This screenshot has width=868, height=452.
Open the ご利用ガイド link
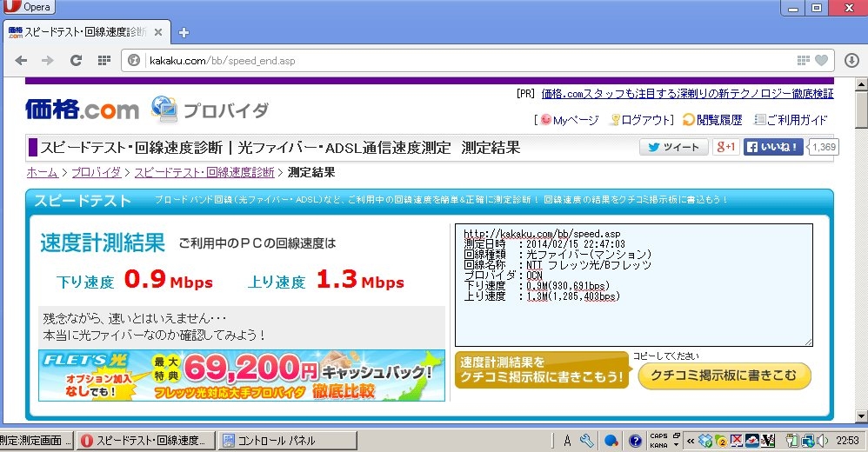tap(791, 119)
